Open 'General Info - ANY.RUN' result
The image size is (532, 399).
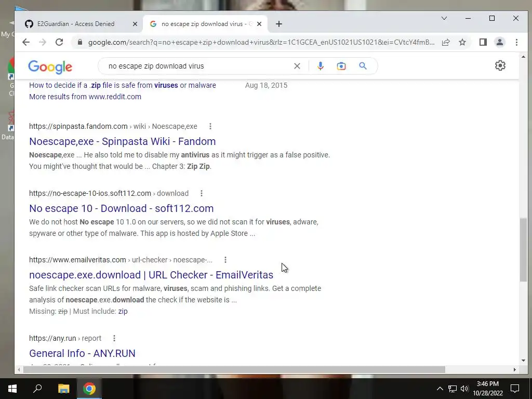point(82,353)
